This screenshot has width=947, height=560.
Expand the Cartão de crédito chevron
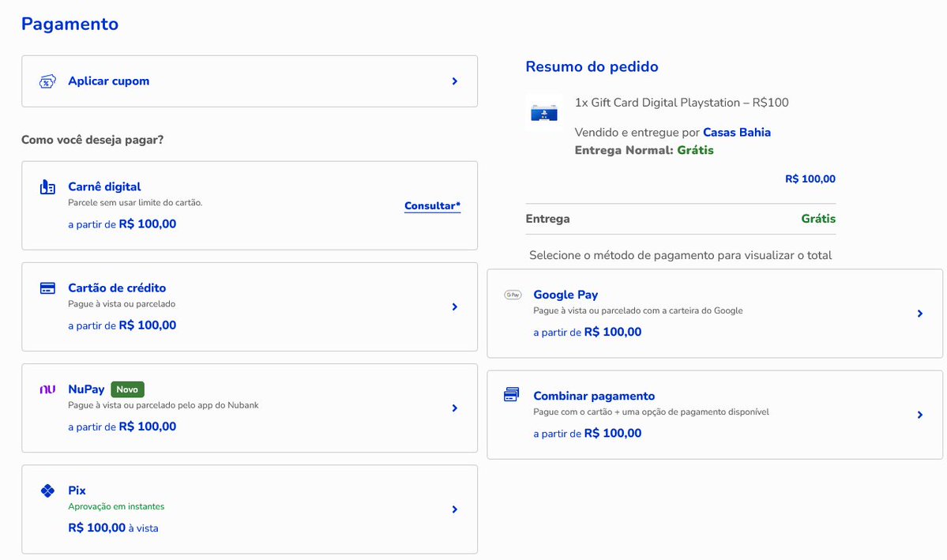point(455,307)
